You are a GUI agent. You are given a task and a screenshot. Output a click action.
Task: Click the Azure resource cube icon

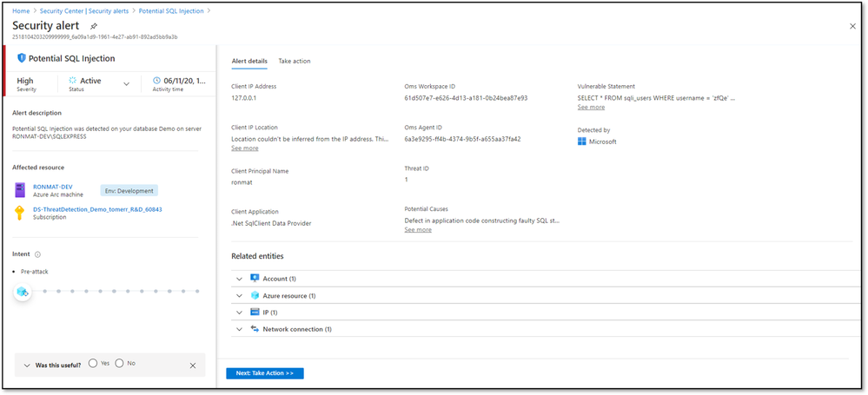(x=255, y=295)
